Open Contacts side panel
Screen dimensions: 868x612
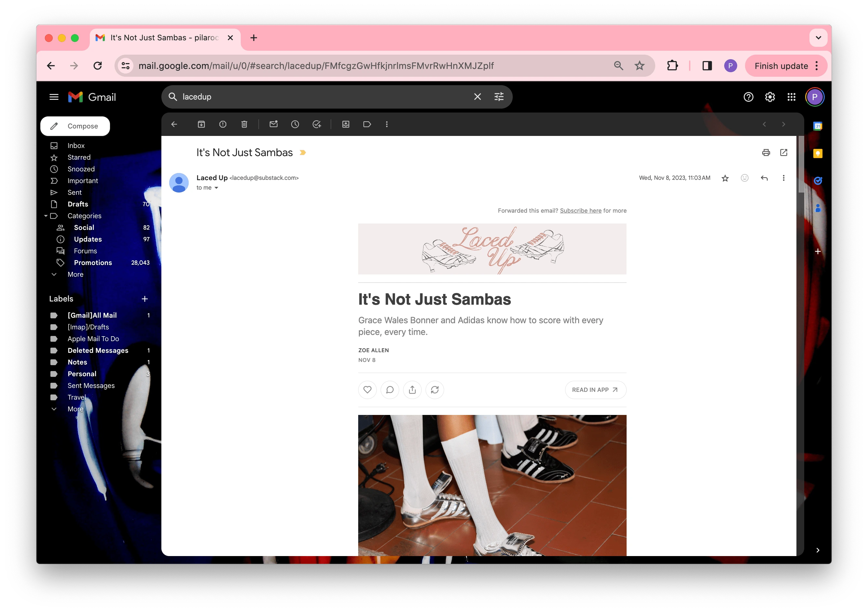point(818,208)
